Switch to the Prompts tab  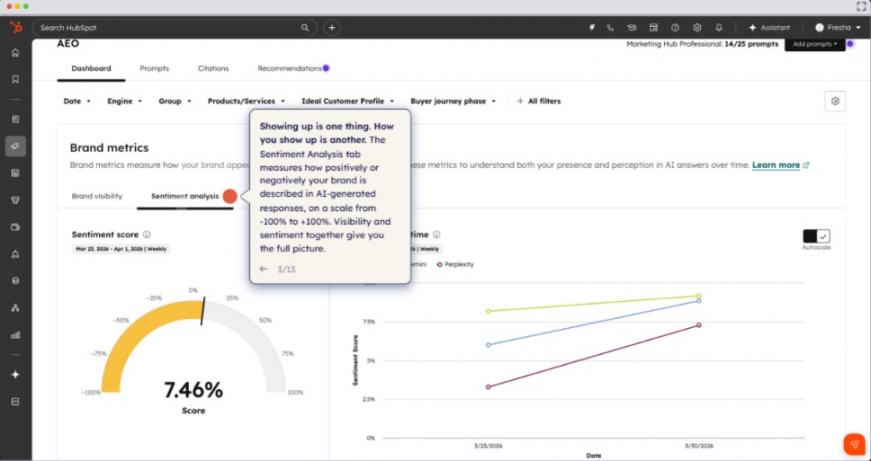[154, 68]
